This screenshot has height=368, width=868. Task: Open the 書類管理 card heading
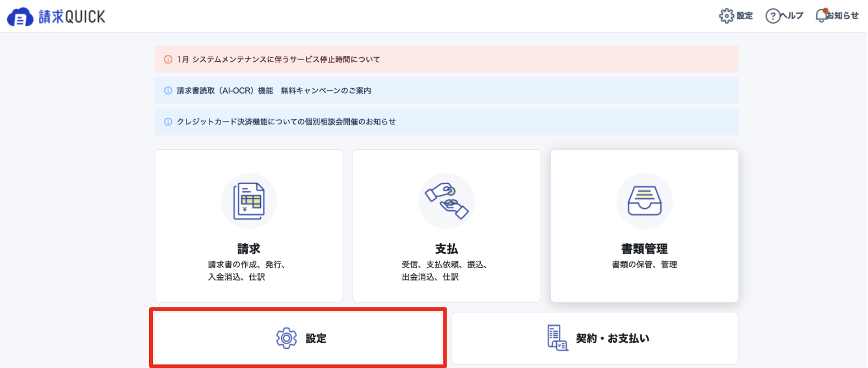pos(645,249)
